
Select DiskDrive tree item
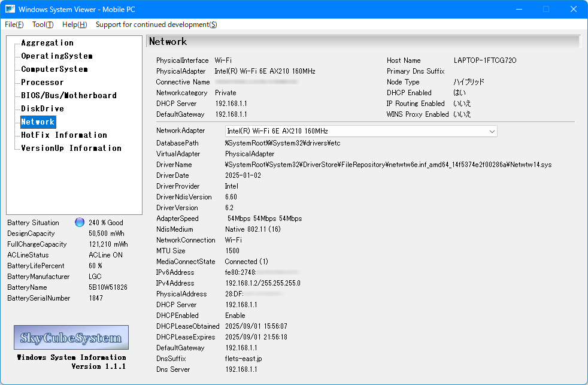[42, 109]
